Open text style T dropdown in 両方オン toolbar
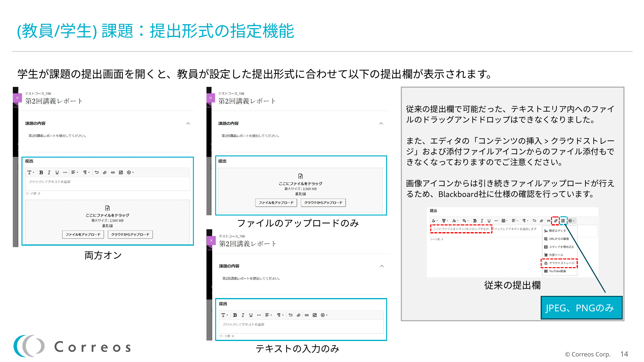This screenshot has width=644, height=362. (x=30, y=172)
